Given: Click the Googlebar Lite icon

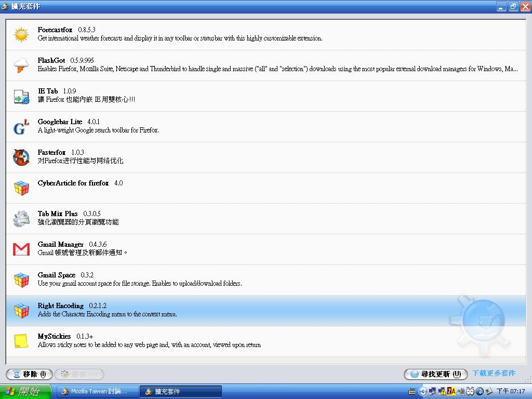Looking at the screenshot, I should (x=21, y=127).
